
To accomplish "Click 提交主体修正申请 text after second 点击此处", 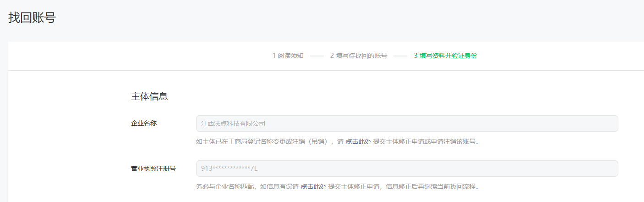I will click(x=354, y=186).
